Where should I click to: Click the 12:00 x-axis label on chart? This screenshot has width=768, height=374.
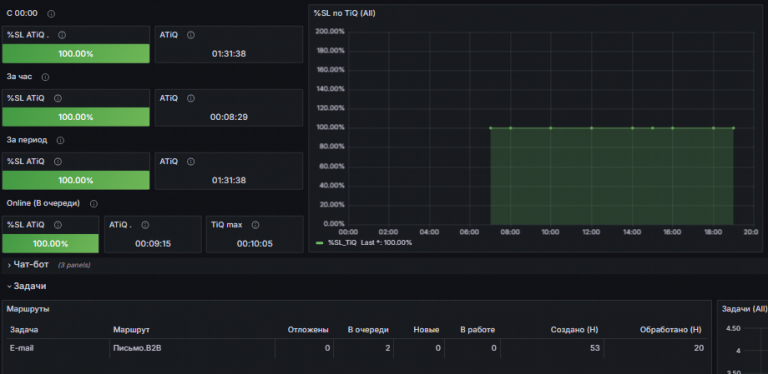591,232
